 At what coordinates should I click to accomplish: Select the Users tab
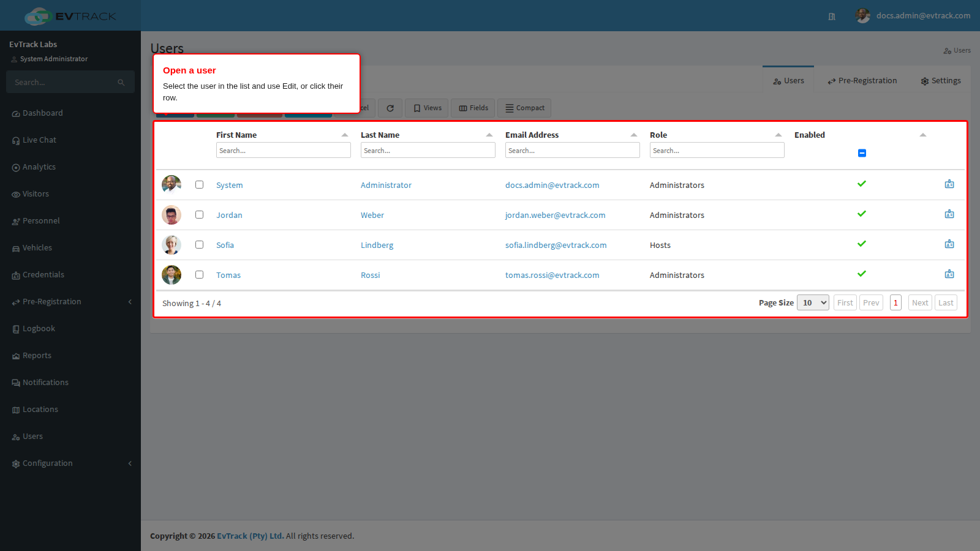click(x=788, y=80)
